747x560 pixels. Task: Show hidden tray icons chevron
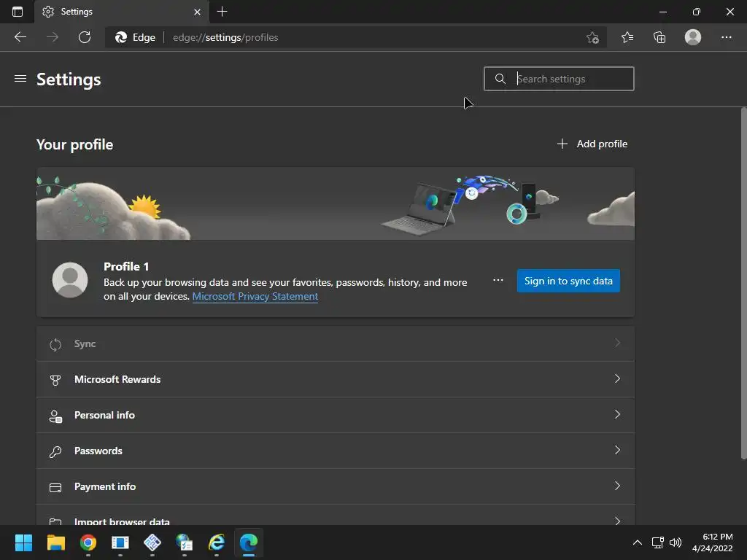[x=638, y=542]
